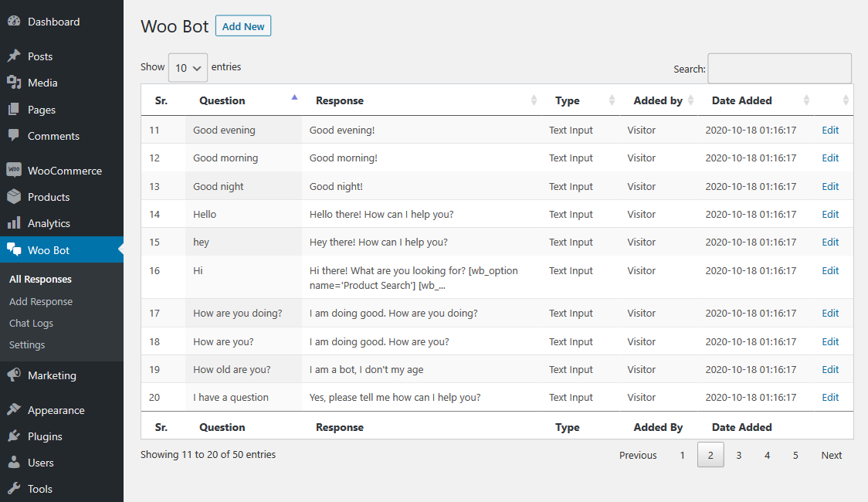Edit the How are you? response

tap(830, 341)
